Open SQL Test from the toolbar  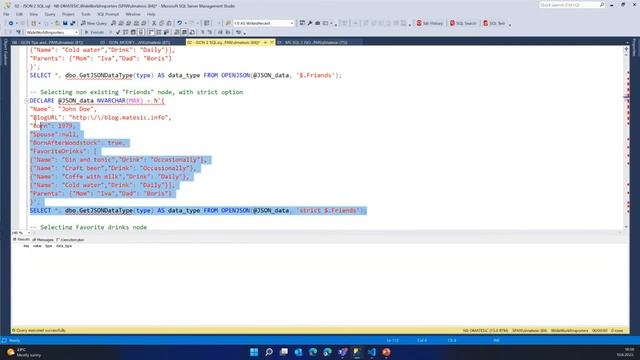coord(494,23)
